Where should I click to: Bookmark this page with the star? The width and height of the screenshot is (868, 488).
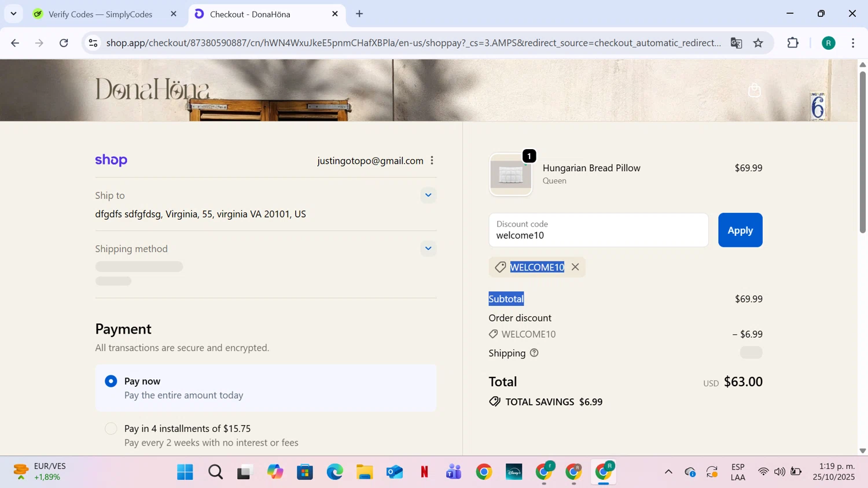(758, 43)
